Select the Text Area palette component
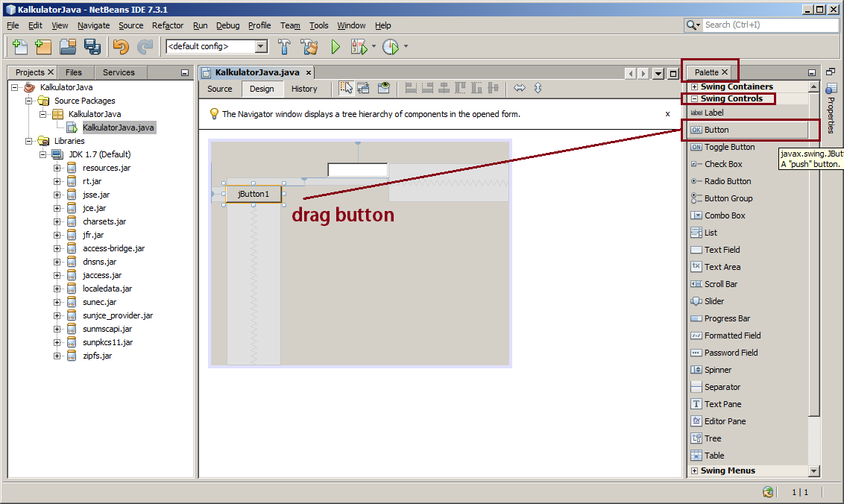 [x=749, y=267]
